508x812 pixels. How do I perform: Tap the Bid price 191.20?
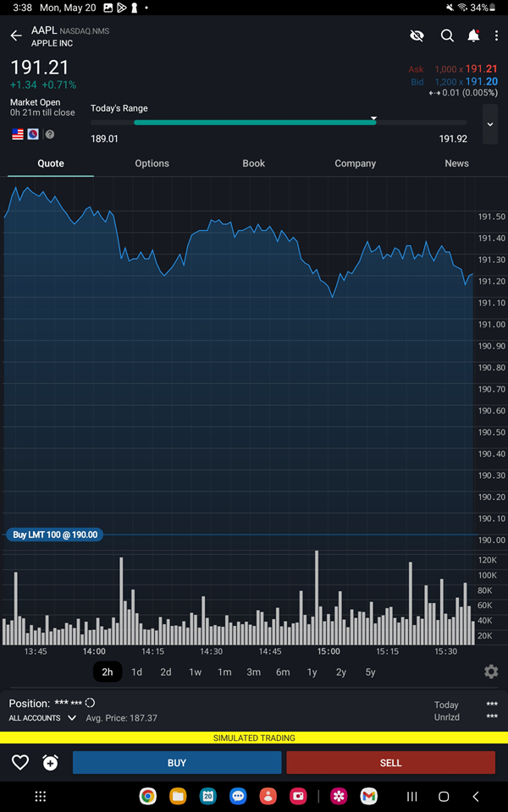[482, 81]
